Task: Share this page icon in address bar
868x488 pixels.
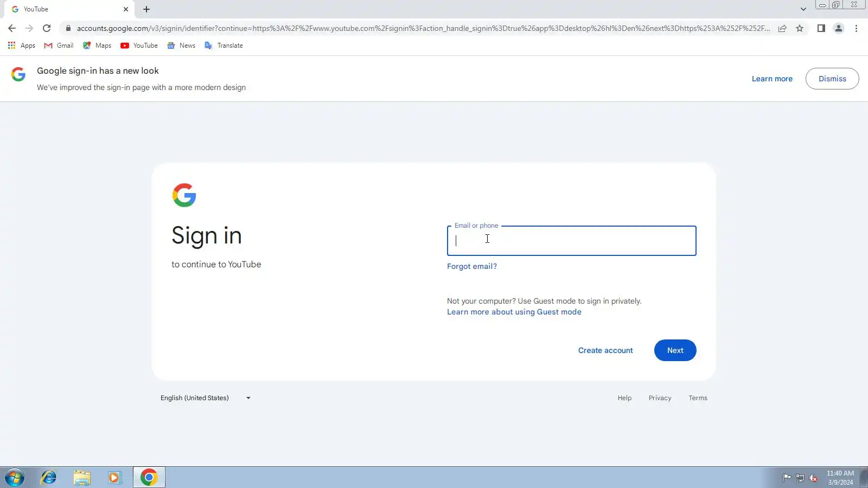Action: point(782,28)
